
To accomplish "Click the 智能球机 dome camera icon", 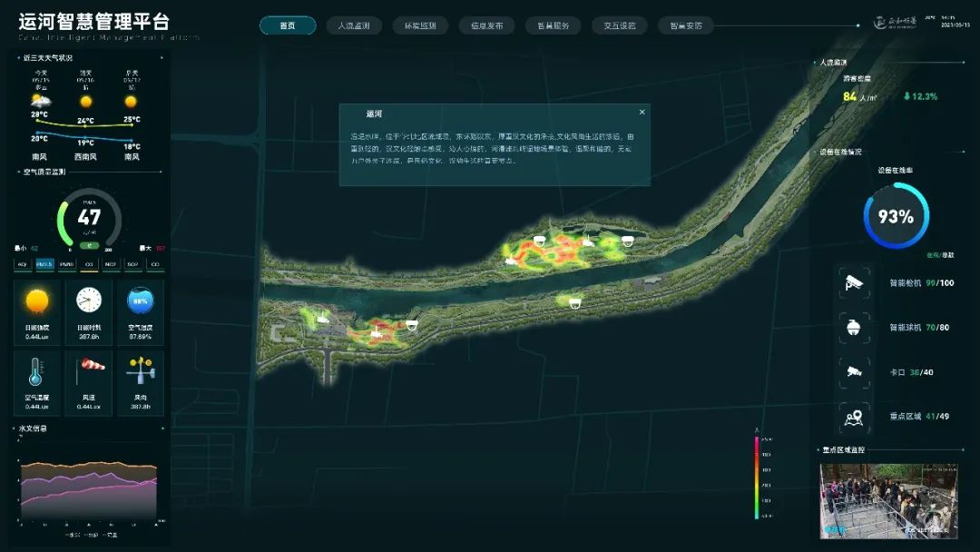I will pos(854,327).
